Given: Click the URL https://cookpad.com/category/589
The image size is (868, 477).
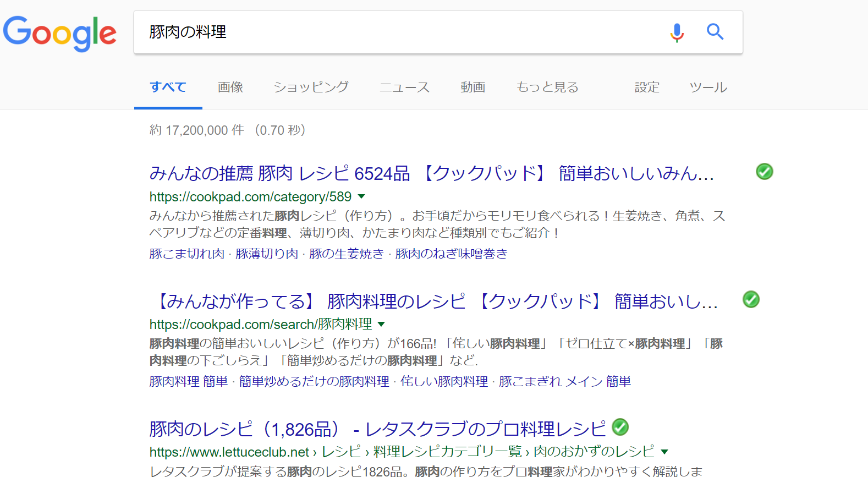Looking at the screenshot, I should point(250,196).
